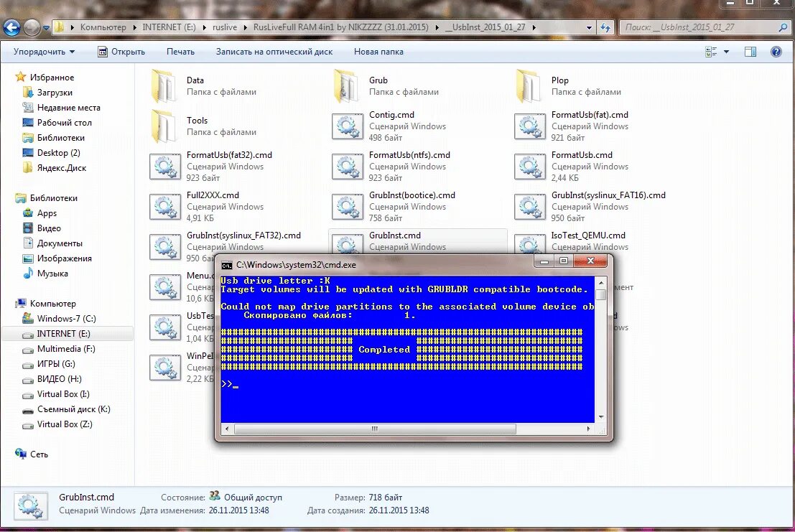Click the refresh button beside address bar
Image resolution: width=795 pixels, height=532 pixels.
(x=605, y=27)
